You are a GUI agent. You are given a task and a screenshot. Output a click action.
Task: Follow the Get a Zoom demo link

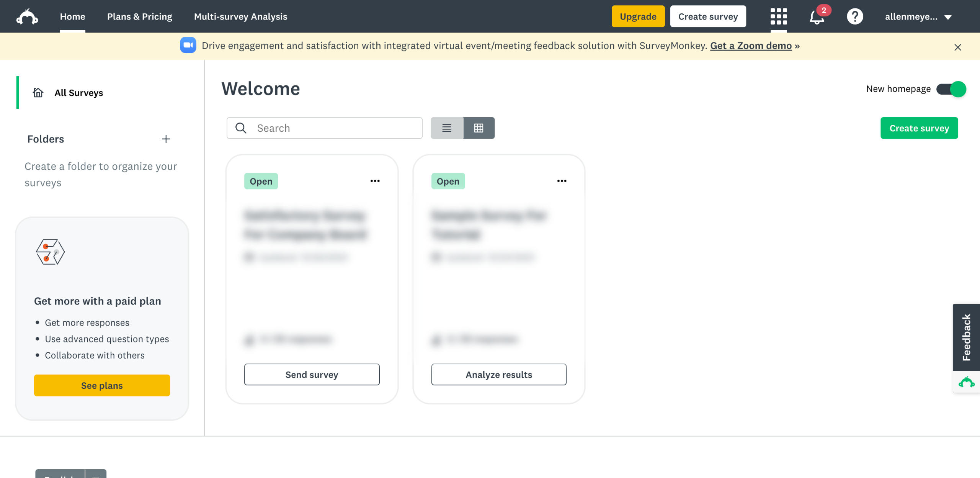pyautogui.click(x=751, y=46)
